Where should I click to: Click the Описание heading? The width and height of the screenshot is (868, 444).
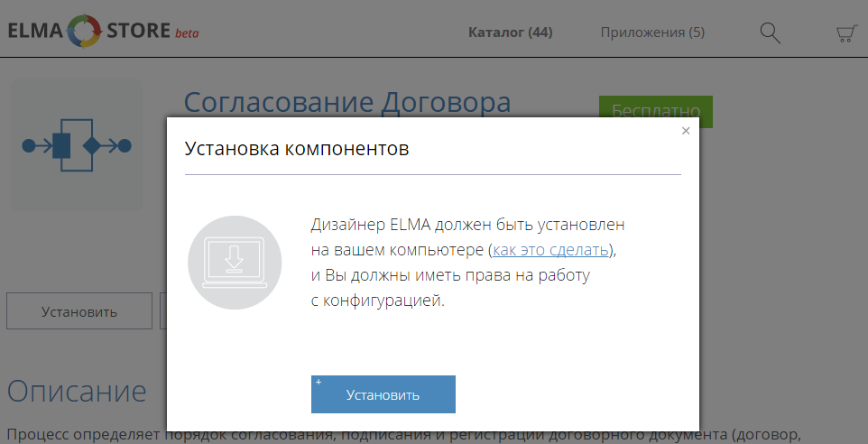(77, 391)
